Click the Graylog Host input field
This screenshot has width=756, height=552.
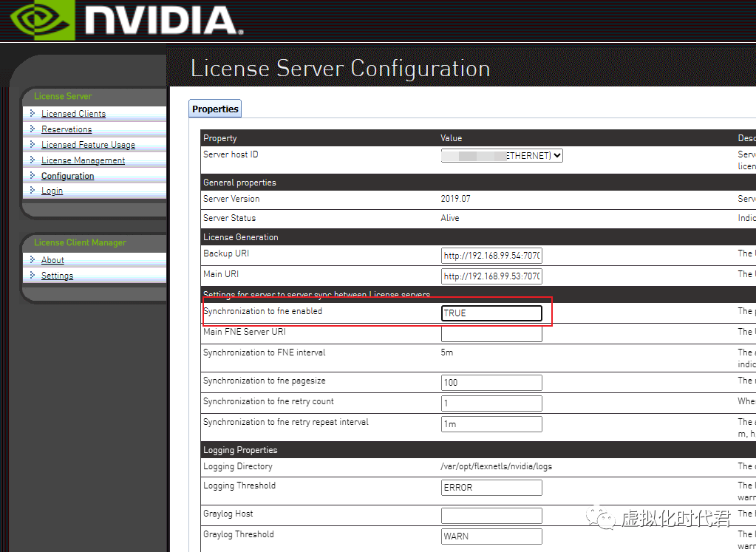491,516
